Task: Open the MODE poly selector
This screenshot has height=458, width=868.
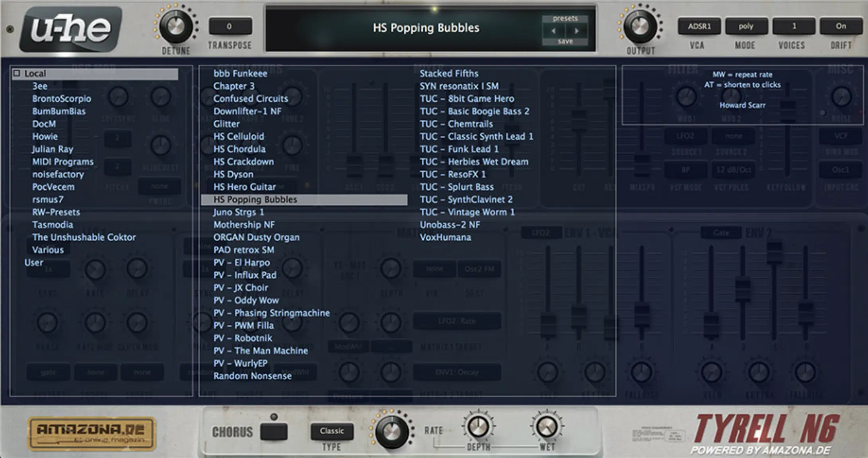Action: (746, 26)
